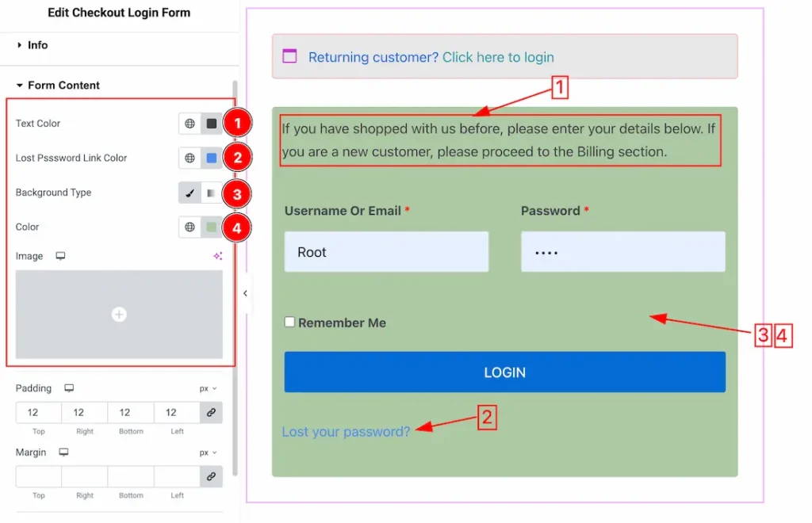Click the globe icon beside Lost Password Link Color

tap(190, 158)
